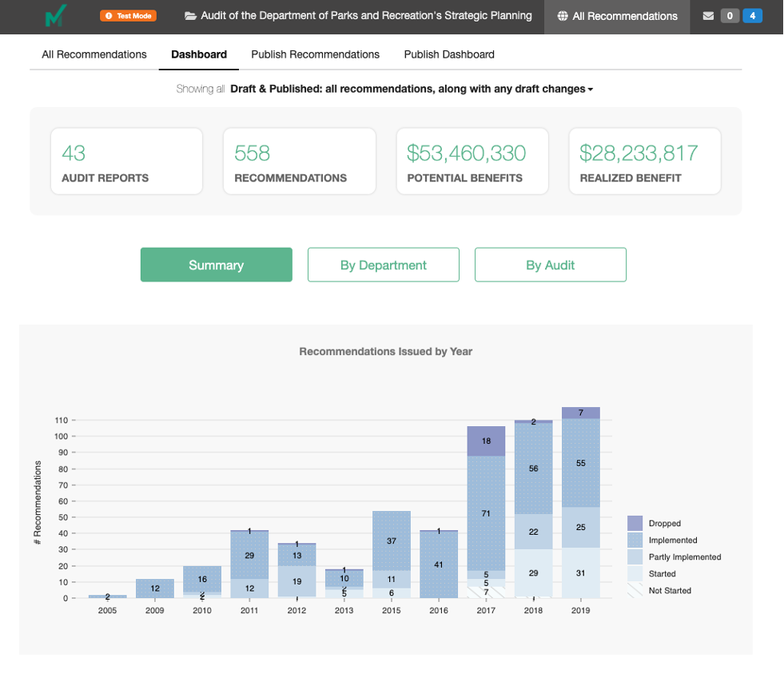This screenshot has width=784, height=674.
Task: Click the 2018 Started segment labeled 29
Action: pyautogui.click(x=534, y=573)
